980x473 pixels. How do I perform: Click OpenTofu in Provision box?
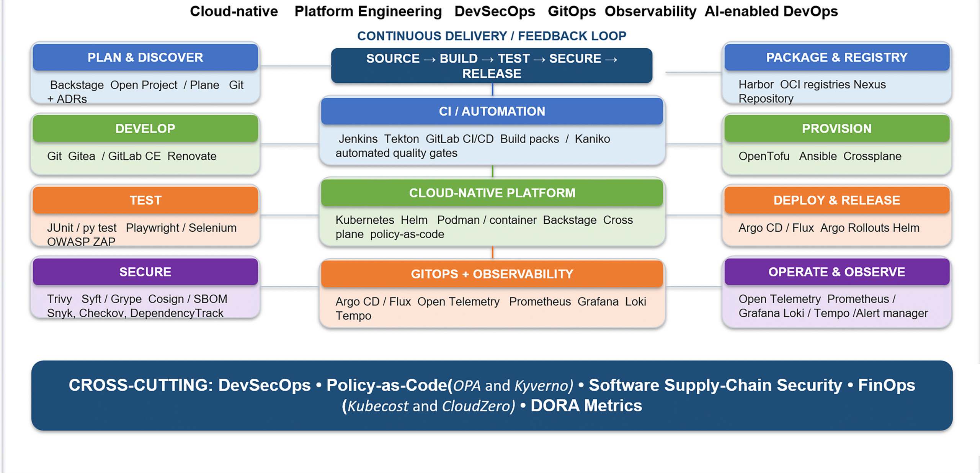click(x=764, y=156)
